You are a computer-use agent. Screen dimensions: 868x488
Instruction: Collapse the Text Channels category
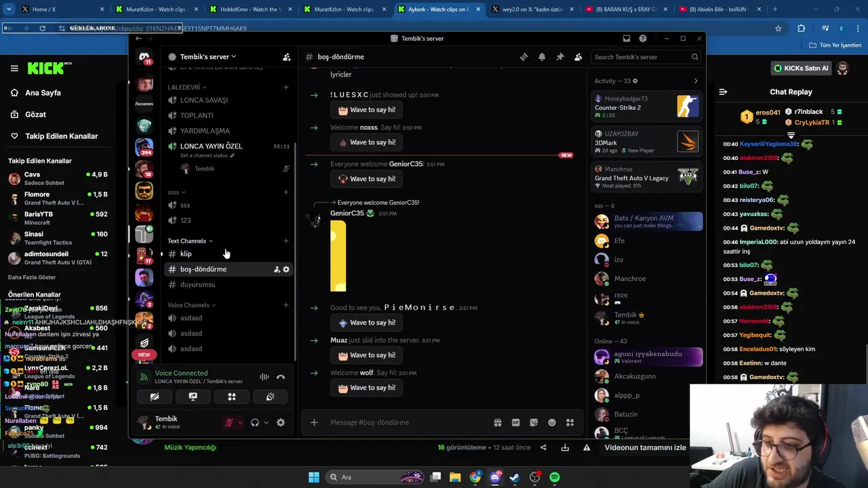[190, 241]
